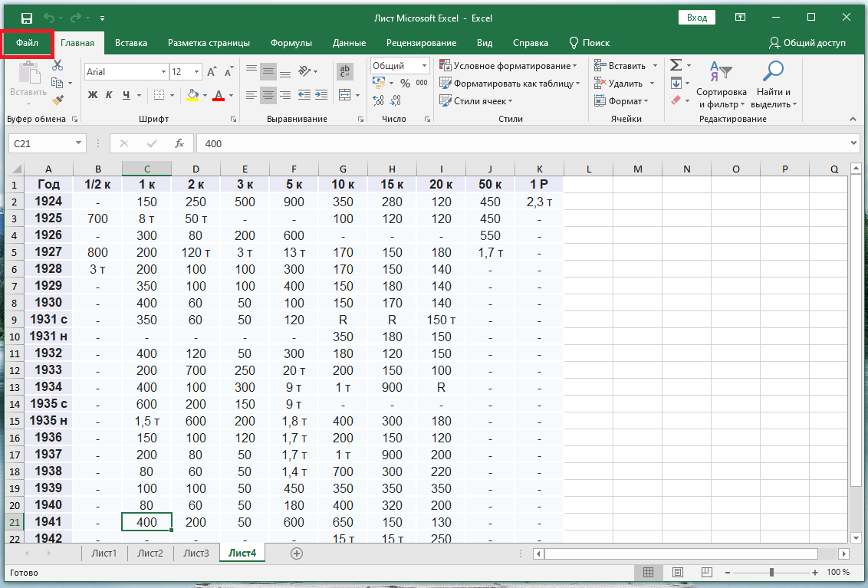Image resolution: width=868 pixels, height=588 pixels.
Task: Align cell text left
Action: point(252,95)
